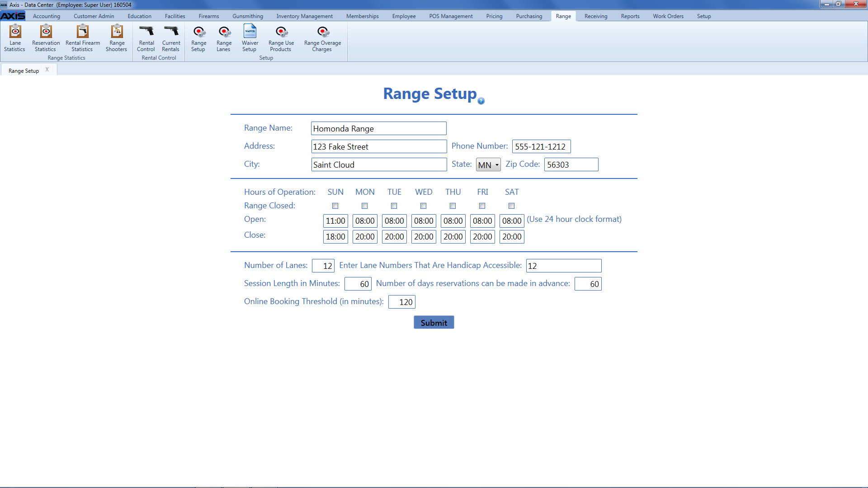The height and width of the screenshot is (488, 868).
Task: Click the Range Name field
Action: (379, 129)
